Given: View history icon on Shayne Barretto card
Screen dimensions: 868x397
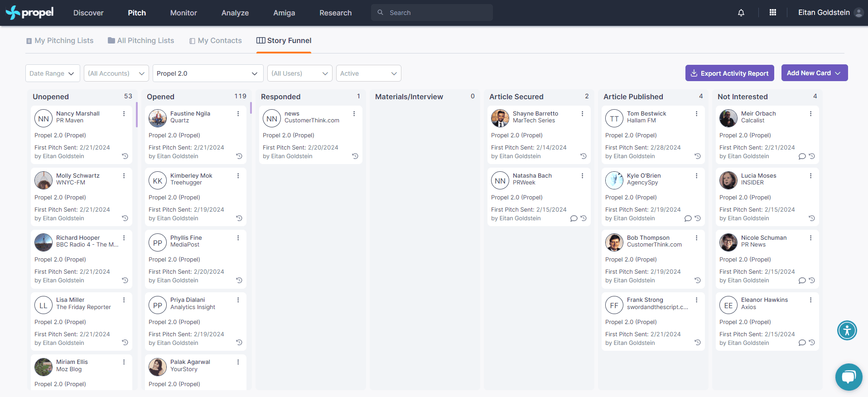Looking at the screenshot, I should coord(583,156).
